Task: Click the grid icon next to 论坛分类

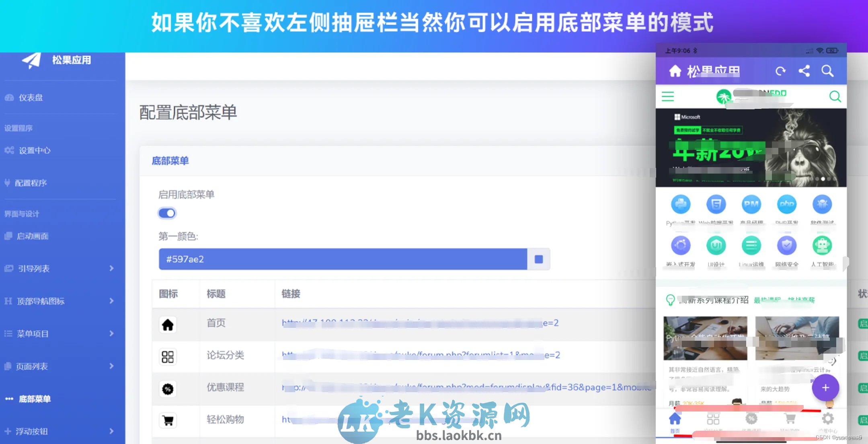Action: [168, 356]
